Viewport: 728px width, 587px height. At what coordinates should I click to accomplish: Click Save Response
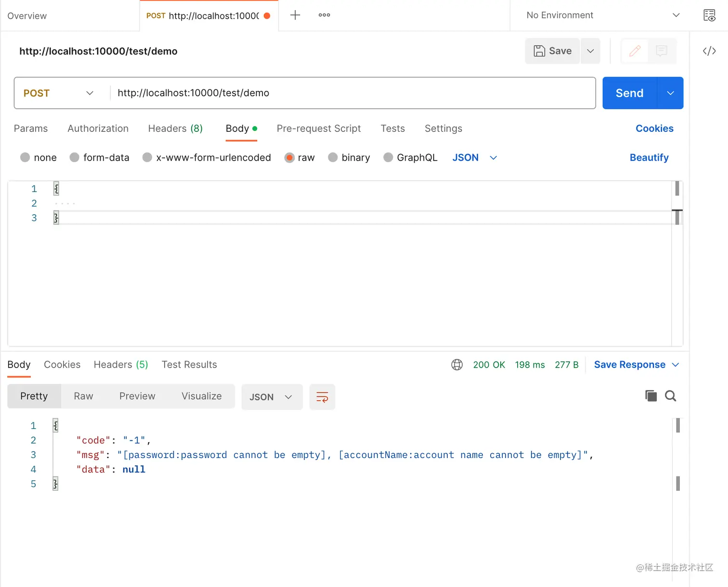[630, 365]
